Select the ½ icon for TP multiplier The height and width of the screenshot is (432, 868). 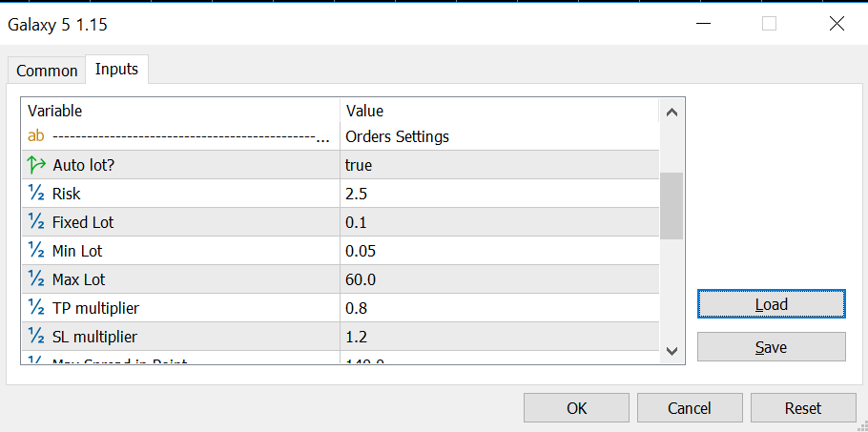pyautogui.click(x=36, y=308)
